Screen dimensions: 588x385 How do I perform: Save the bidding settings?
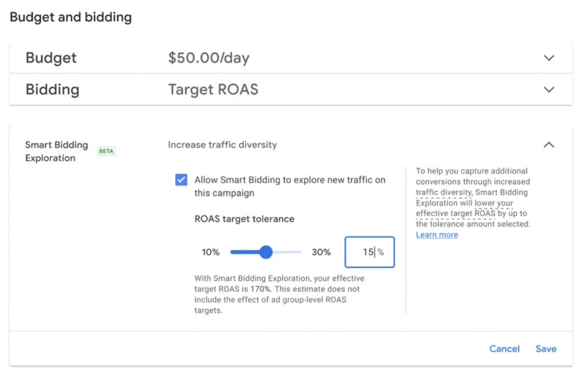[x=546, y=349]
